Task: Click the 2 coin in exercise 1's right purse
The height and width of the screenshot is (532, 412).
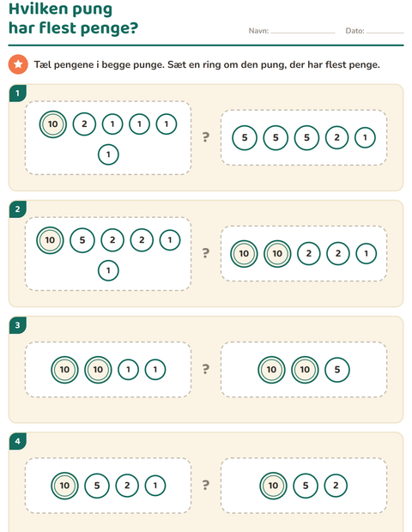Action: (336, 137)
